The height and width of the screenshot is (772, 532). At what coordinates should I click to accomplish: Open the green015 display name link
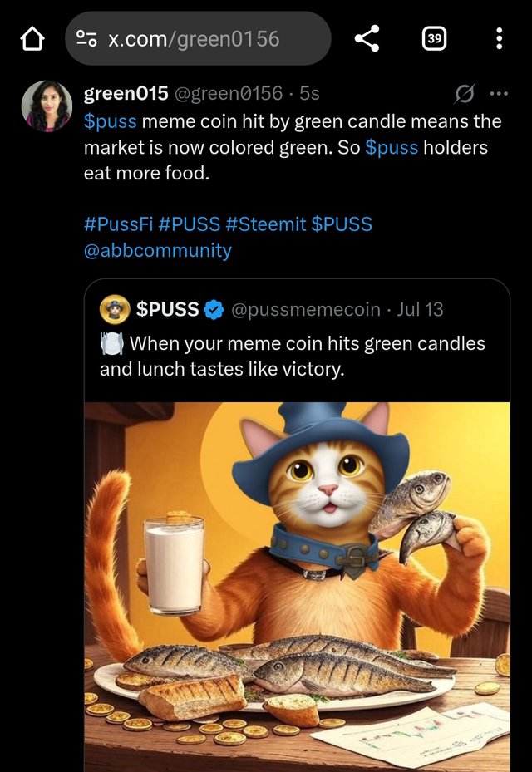click(x=126, y=93)
